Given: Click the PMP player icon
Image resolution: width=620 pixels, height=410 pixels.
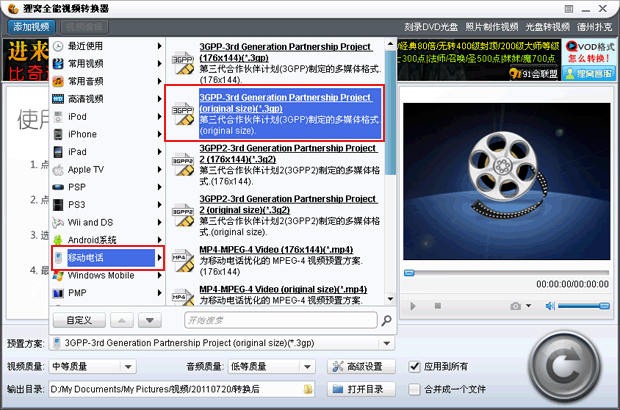Looking at the screenshot, I should 58,293.
